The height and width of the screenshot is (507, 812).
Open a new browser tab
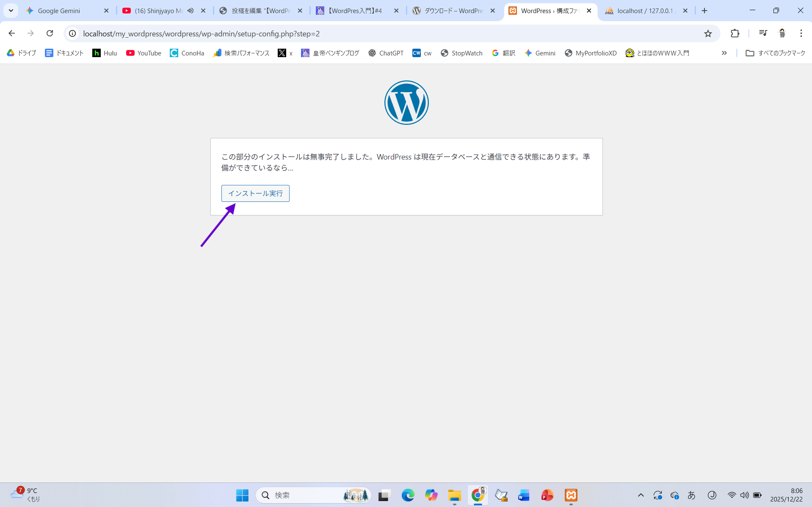pyautogui.click(x=704, y=11)
